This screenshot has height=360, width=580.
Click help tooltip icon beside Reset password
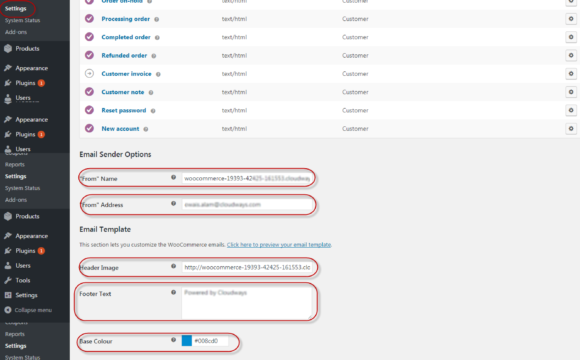click(x=153, y=111)
